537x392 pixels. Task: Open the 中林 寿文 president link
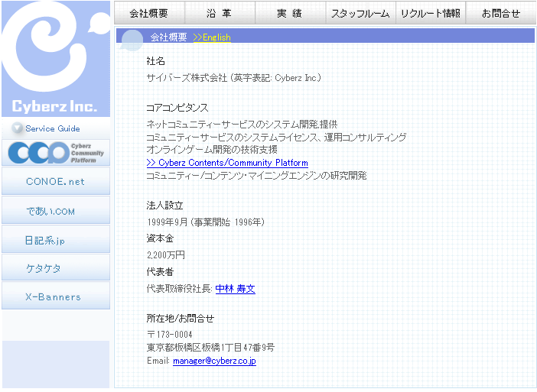point(236,289)
